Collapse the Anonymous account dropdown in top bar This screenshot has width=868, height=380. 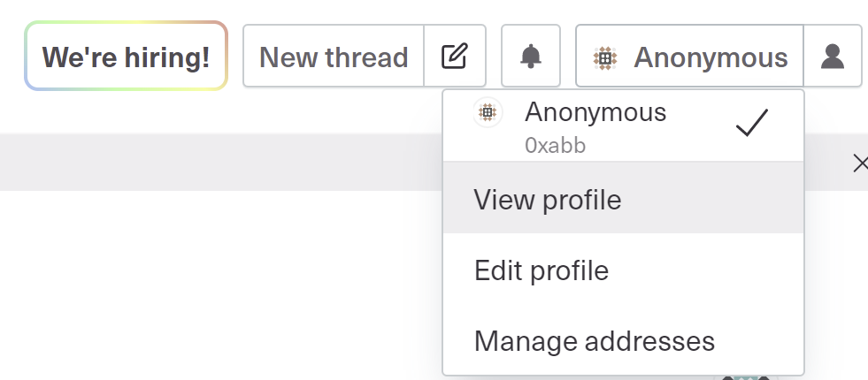coord(690,56)
